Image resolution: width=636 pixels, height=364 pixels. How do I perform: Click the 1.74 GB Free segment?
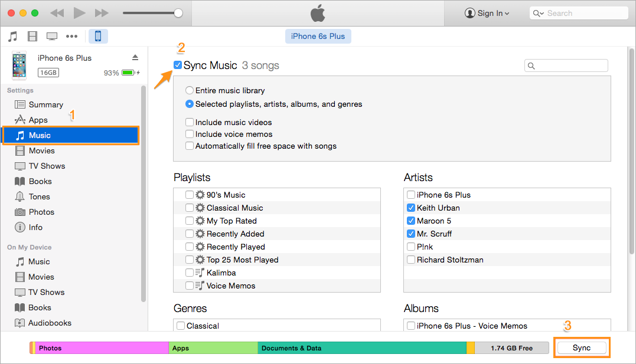[x=511, y=348]
